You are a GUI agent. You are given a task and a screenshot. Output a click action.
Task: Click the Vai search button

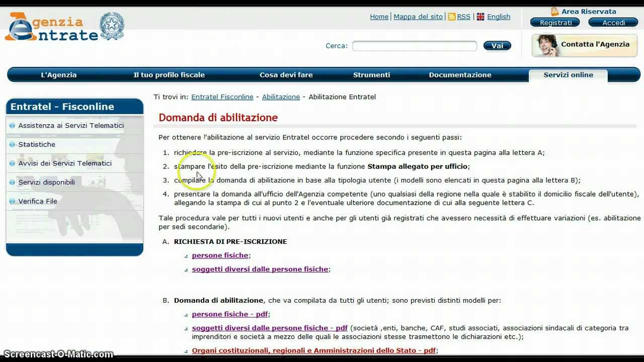click(x=497, y=46)
